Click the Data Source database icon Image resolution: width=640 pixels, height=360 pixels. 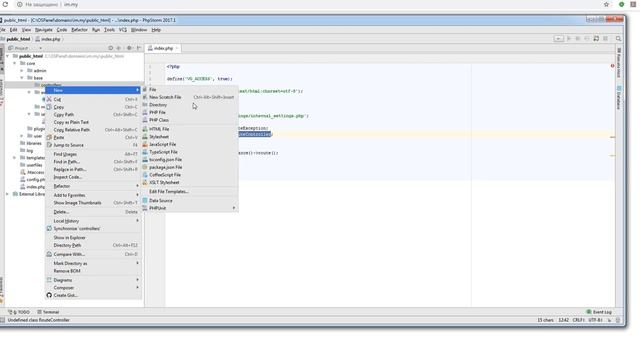[145, 200]
